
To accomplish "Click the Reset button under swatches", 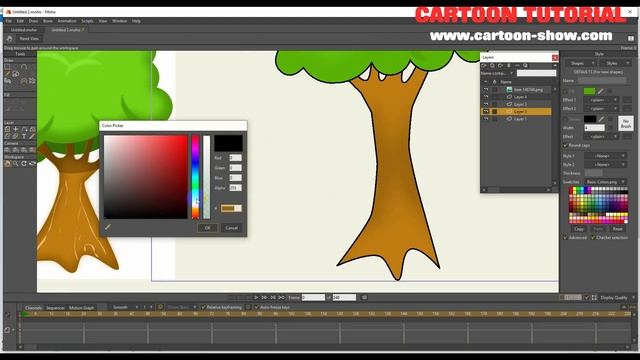I will (x=618, y=229).
